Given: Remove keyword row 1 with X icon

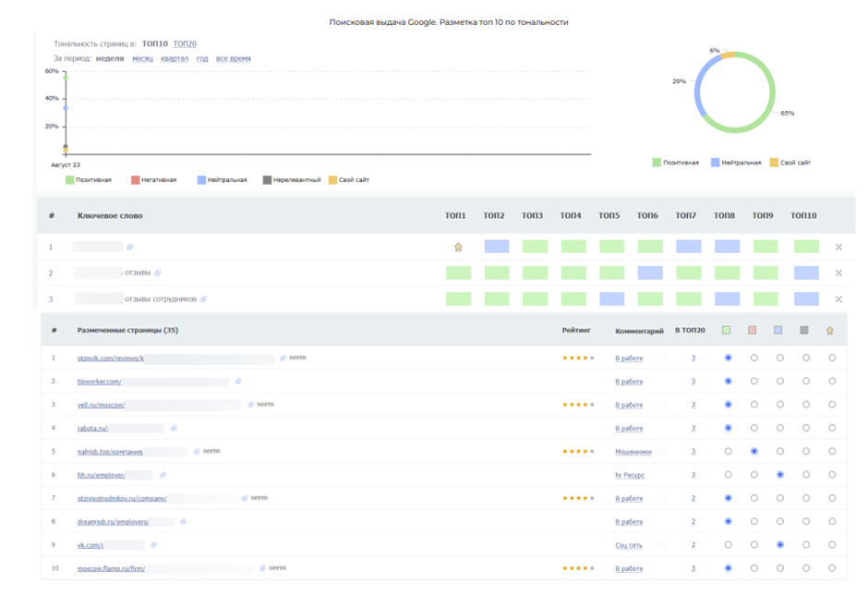Looking at the screenshot, I should coord(838,247).
